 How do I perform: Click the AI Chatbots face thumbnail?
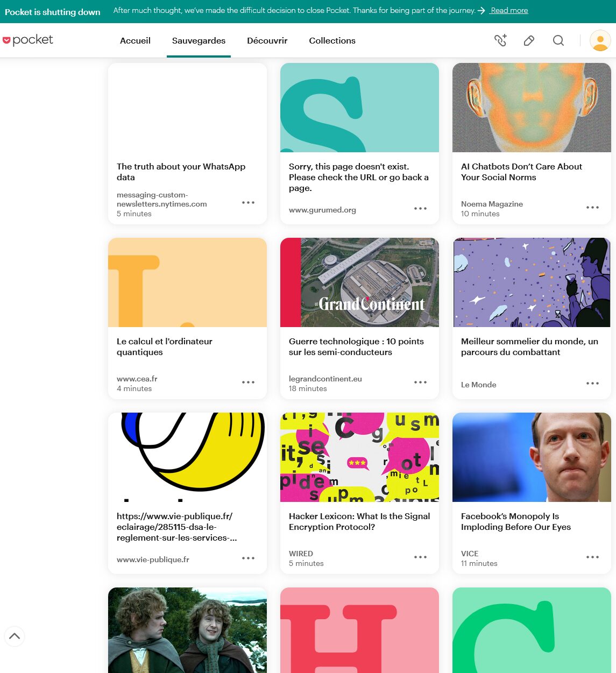coord(532,108)
